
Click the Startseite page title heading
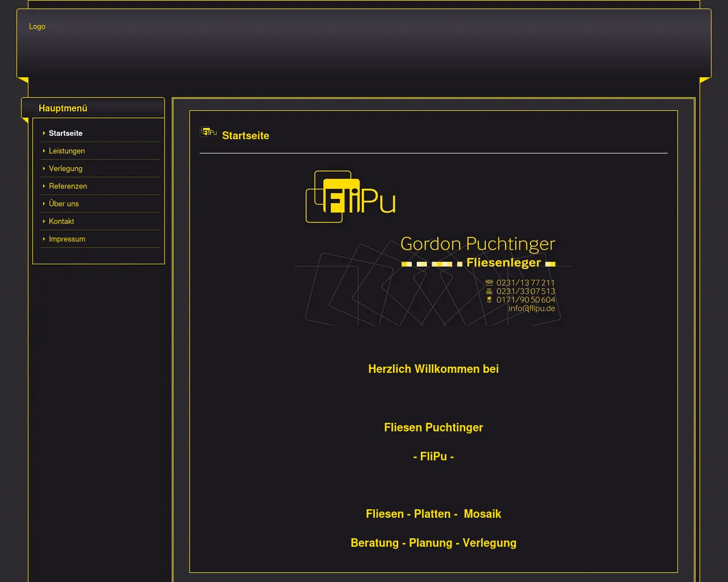(245, 135)
